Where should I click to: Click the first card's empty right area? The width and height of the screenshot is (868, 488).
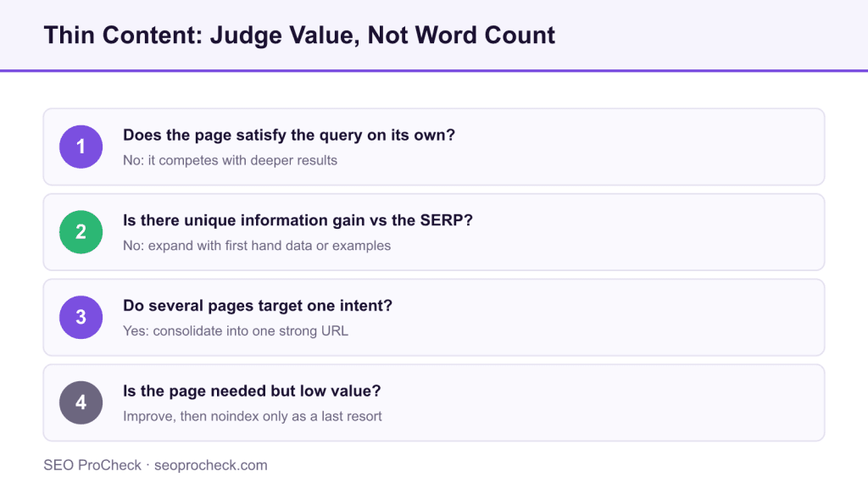click(637, 147)
